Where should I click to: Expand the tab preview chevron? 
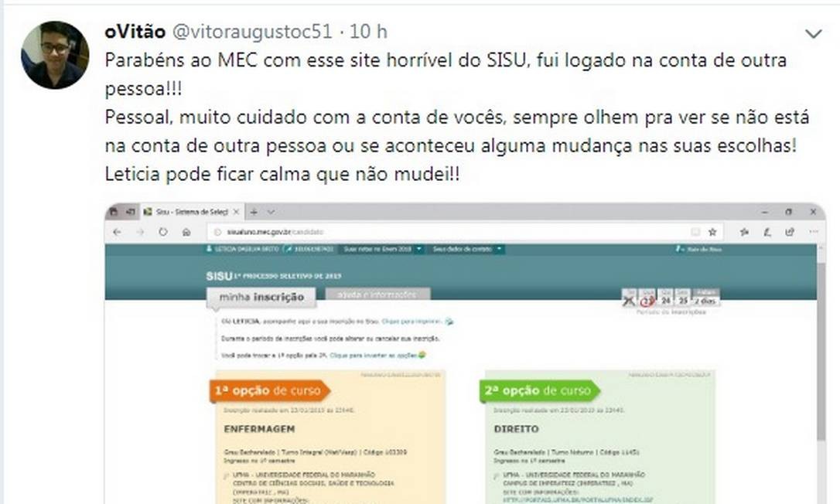tap(271, 212)
